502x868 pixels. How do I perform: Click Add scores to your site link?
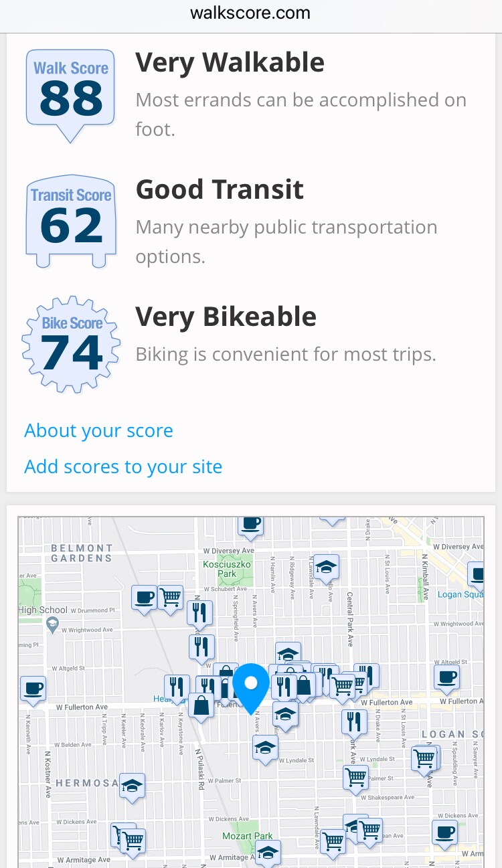tap(123, 466)
